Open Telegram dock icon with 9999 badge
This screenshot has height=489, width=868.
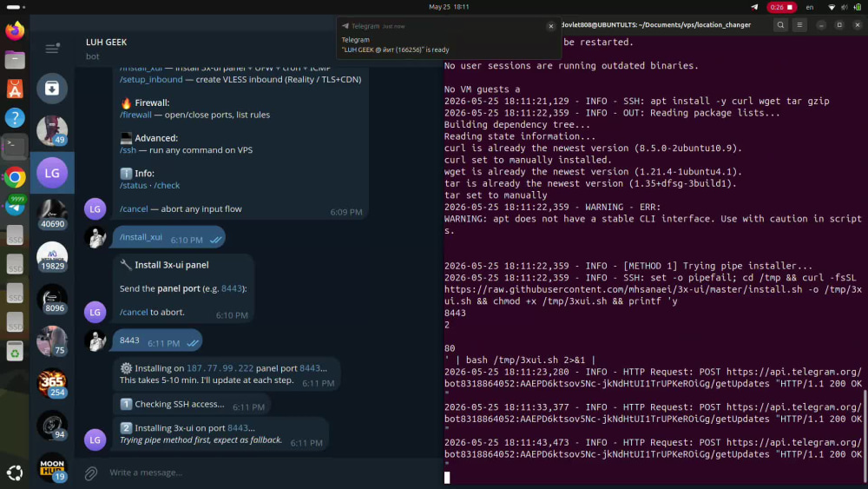pos(15,206)
